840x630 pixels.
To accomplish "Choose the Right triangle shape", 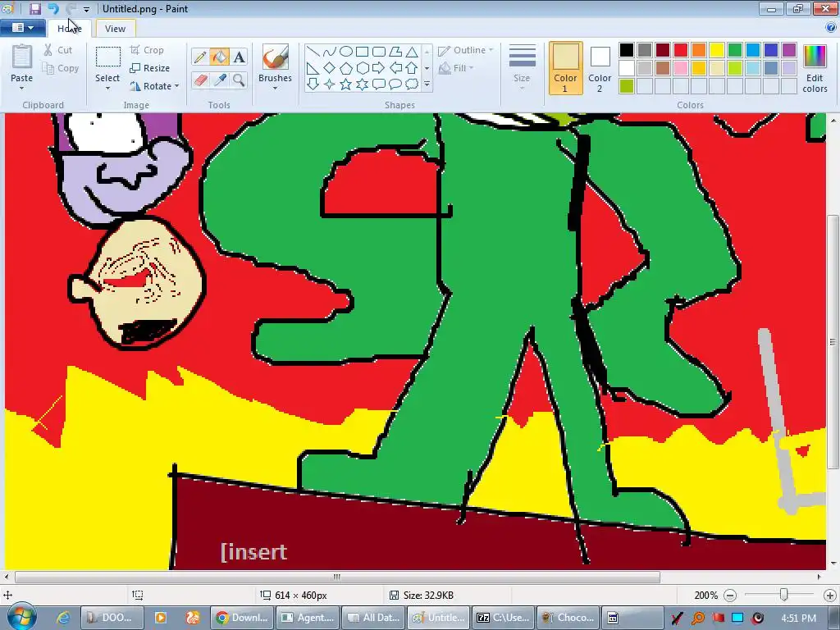I will [313, 68].
